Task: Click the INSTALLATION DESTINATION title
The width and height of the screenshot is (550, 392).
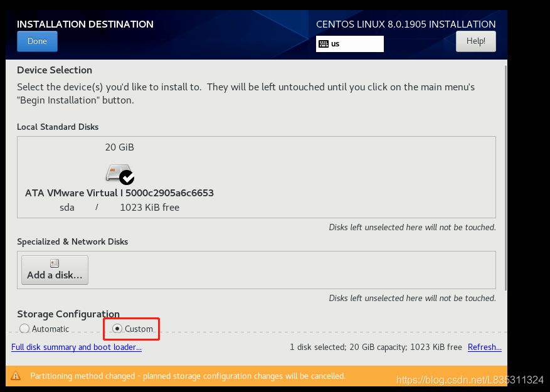Action: (x=85, y=24)
